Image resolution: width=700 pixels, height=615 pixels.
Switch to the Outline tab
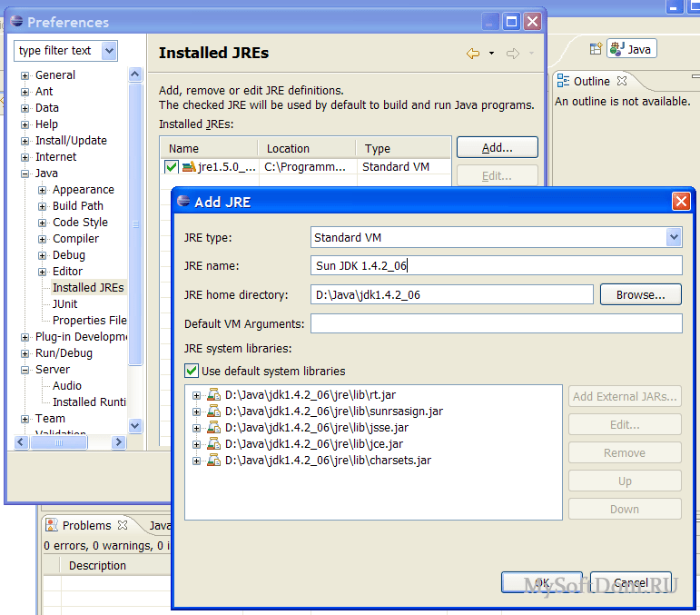[x=592, y=81]
